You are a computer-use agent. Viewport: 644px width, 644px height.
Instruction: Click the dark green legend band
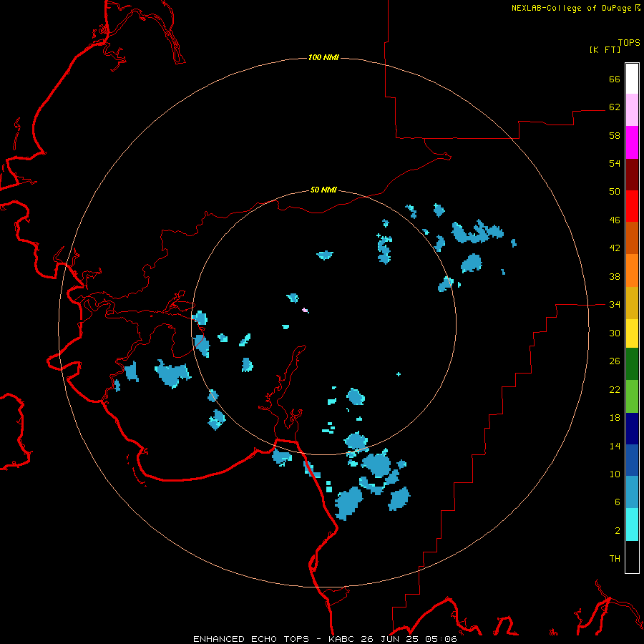(x=632, y=364)
